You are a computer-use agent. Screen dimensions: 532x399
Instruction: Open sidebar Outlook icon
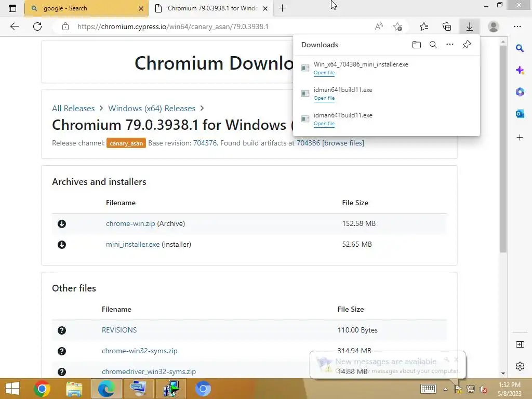(520, 114)
